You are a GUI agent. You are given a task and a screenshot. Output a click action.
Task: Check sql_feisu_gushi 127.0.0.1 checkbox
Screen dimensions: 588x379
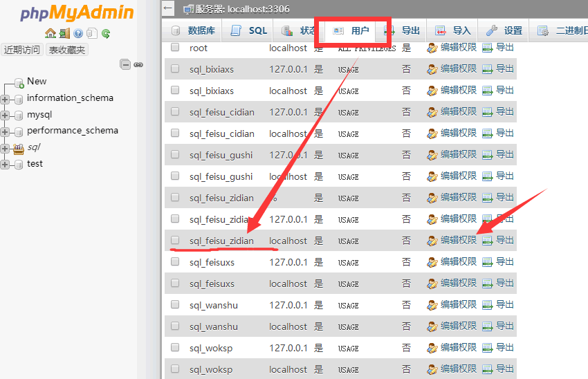tap(175, 154)
